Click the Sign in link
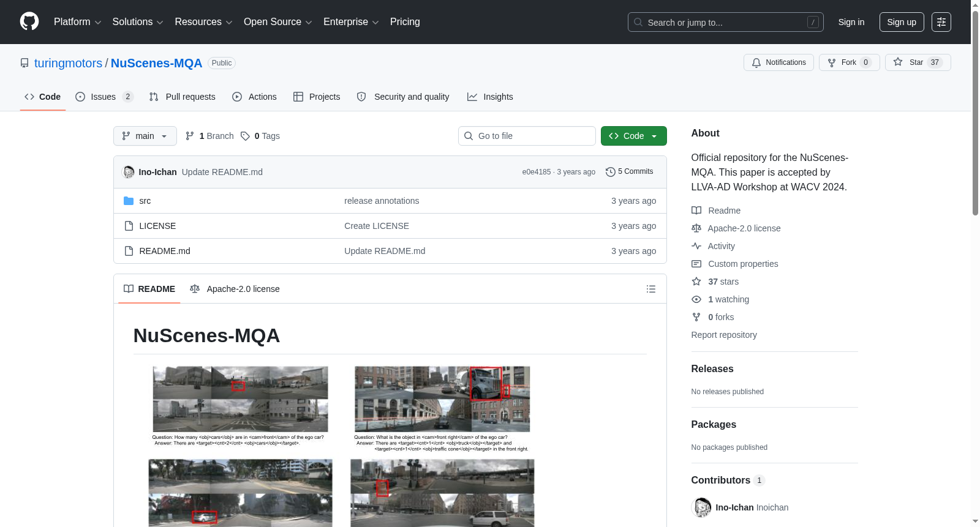Screen dimensions: 980x527 point(851,22)
